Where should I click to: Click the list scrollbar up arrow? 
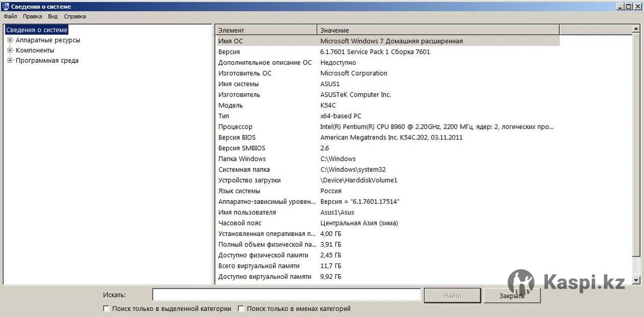[636, 28]
